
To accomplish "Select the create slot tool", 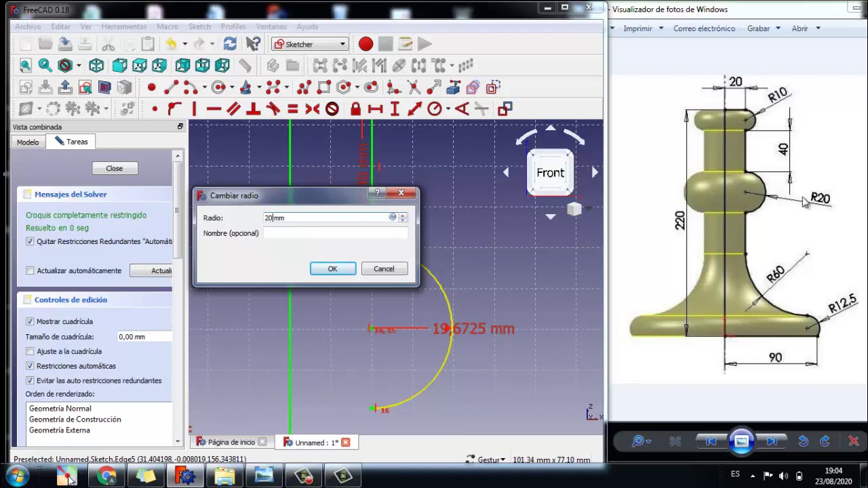I will click(371, 87).
